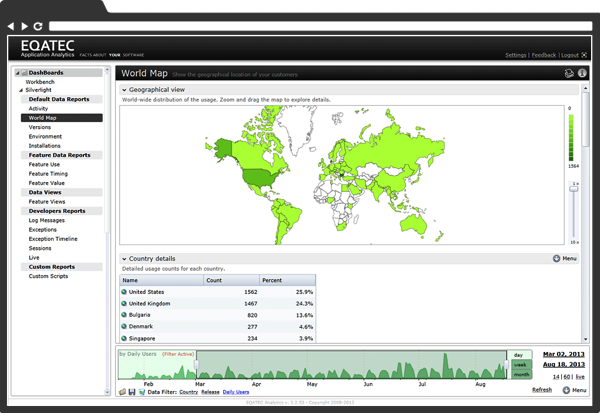Open the Installations report
Image resolution: width=600 pixels, height=413 pixels.
45,146
